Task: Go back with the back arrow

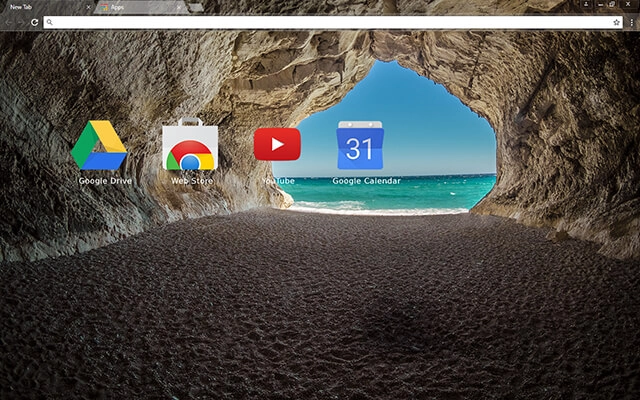Action: click(9, 22)
